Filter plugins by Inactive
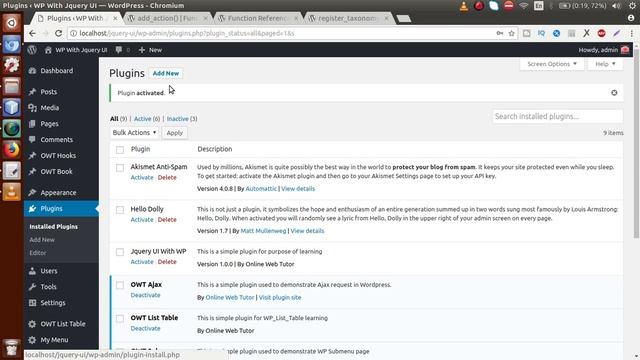The width and height of the screenshot is (640, 360). point(178,119)
